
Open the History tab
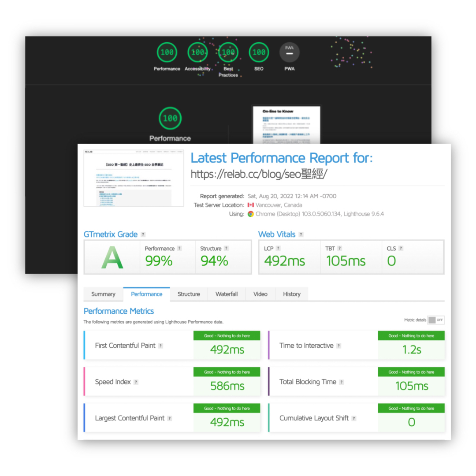[292, 294]
